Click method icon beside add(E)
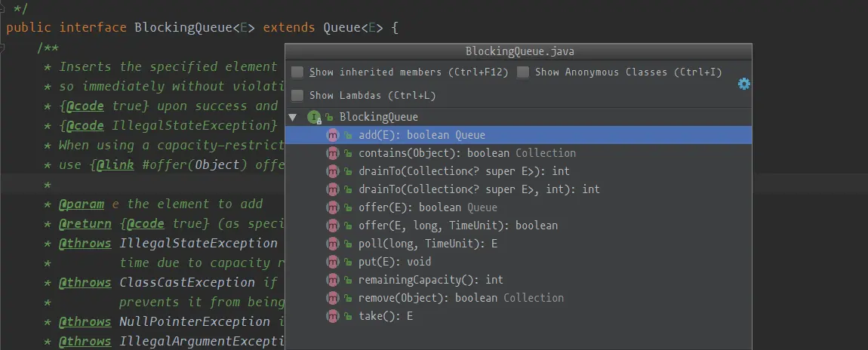Screen dimensions: 868x350 (333, 135)
